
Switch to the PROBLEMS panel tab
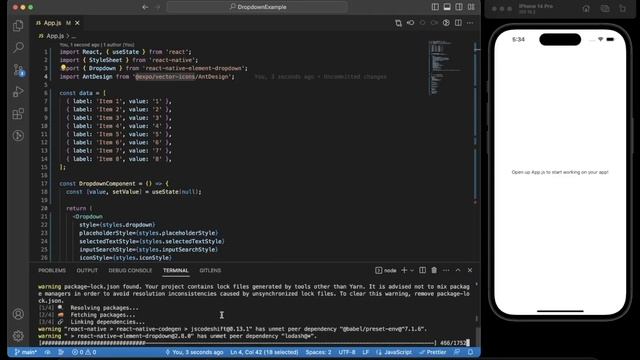tap(52, 271)
